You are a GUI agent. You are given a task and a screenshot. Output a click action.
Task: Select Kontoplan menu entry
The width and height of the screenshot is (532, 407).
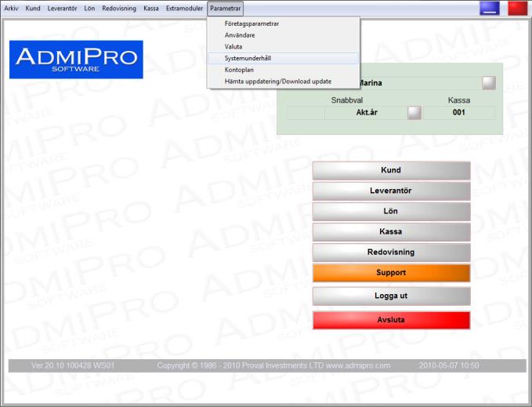[x=284, y=70]
